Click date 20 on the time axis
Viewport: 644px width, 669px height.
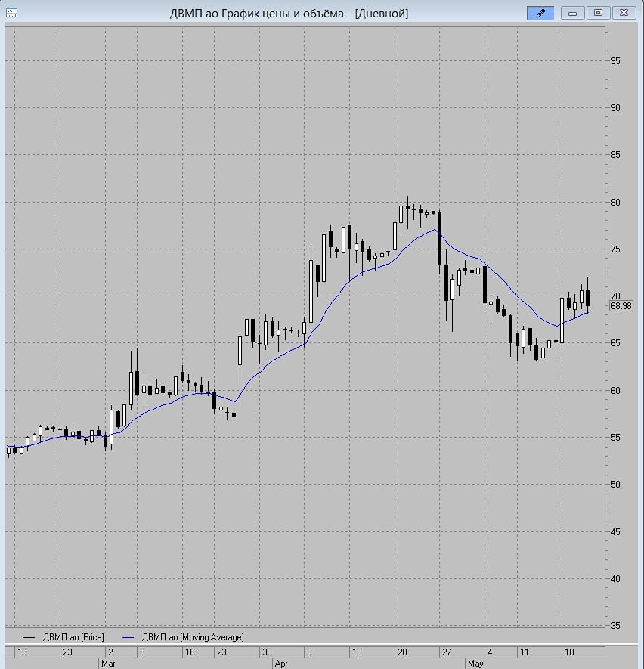point(402,652)
